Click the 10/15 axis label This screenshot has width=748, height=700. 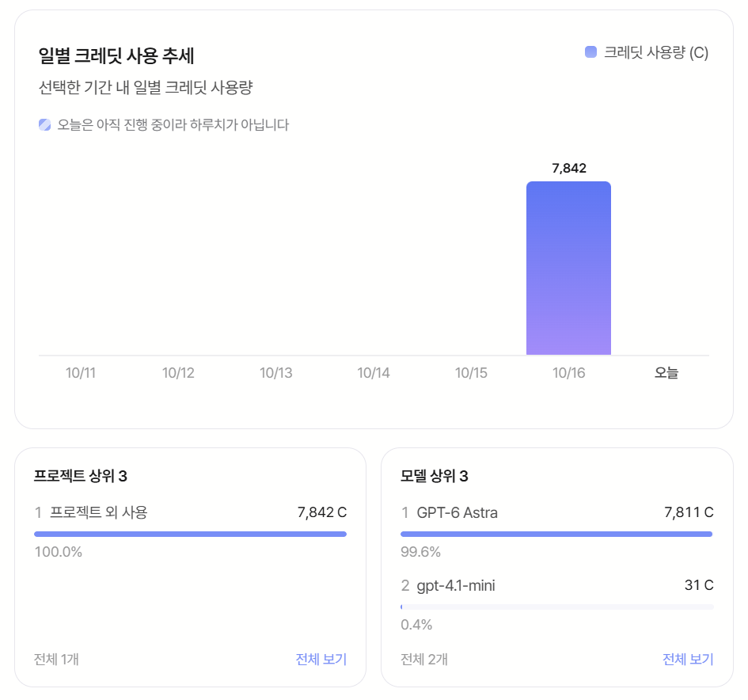point(471,373)
